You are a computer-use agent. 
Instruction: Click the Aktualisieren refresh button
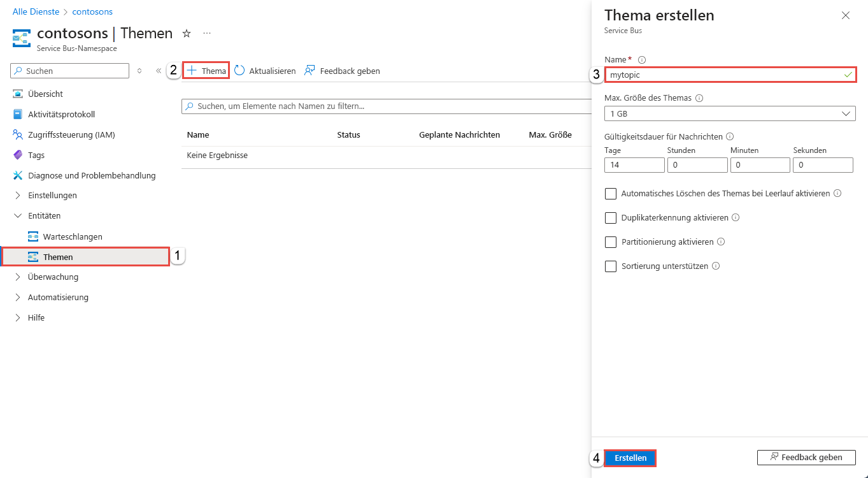coord(265,71)
